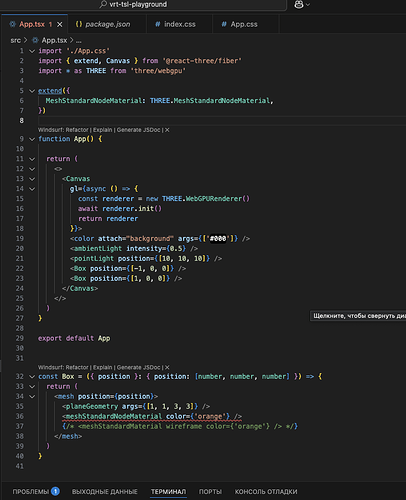The height and width of the screenshot is (500, 406).
Task: Collapse the const Box arrow function
Action: click(32, 377)
